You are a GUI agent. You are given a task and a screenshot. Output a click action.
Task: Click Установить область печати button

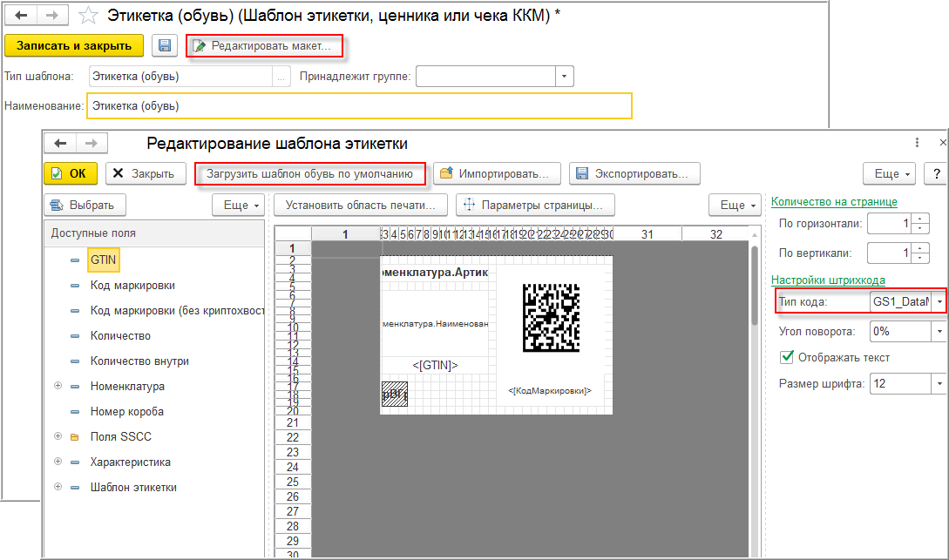[361, 206]
